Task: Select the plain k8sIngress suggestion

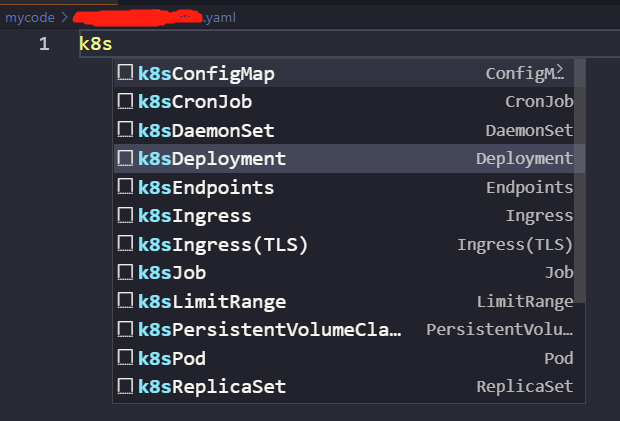Action: [x=195, y=215]
